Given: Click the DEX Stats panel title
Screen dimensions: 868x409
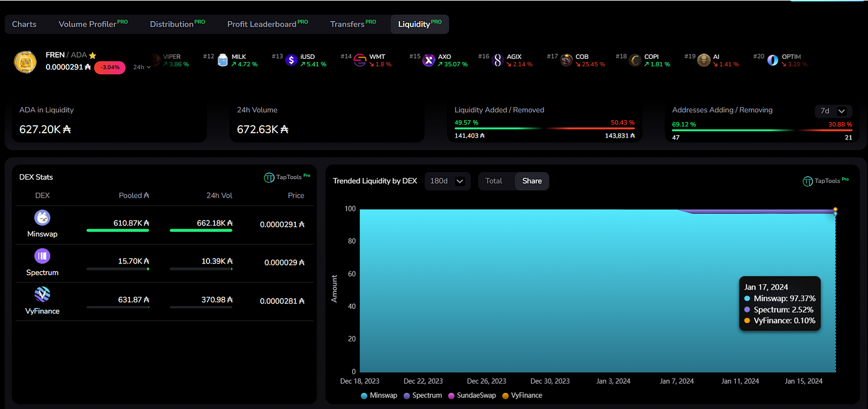Looking at the screenshot, I should (36, 177).
